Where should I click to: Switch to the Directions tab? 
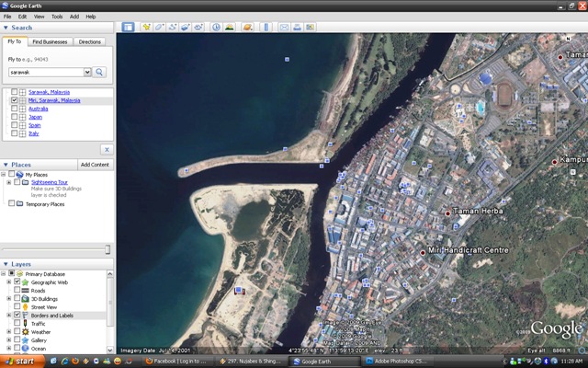(90, 41)
